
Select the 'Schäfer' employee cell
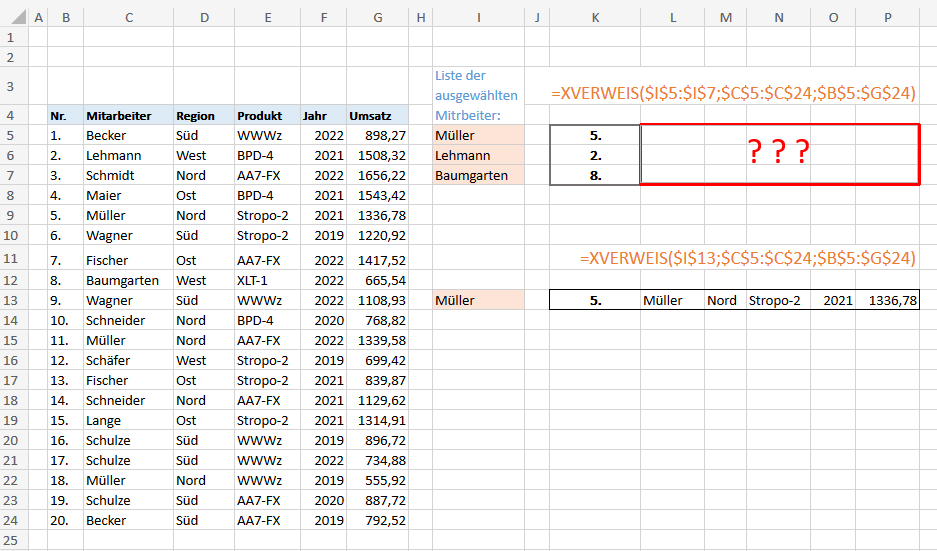128,360
